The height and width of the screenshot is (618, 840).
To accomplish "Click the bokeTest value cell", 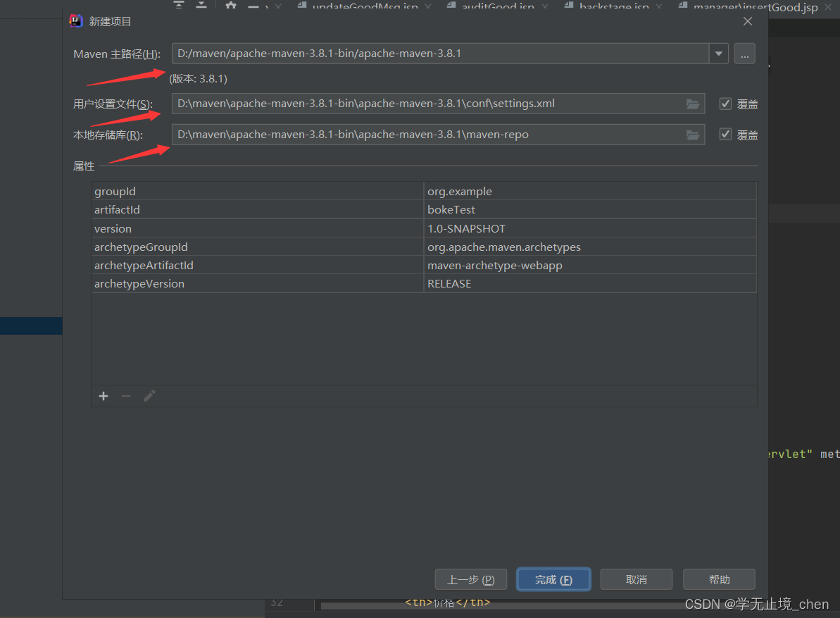I will (590, 209).
